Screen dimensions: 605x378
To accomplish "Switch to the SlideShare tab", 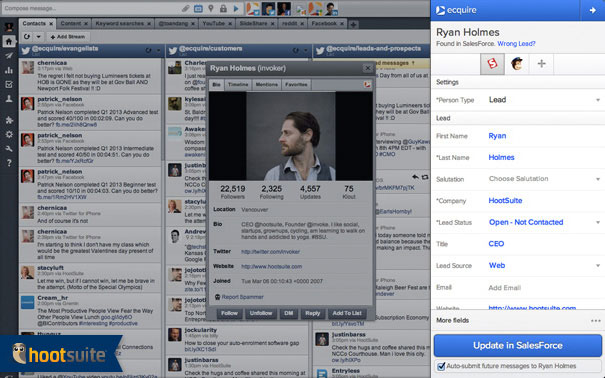I will 256,24.
